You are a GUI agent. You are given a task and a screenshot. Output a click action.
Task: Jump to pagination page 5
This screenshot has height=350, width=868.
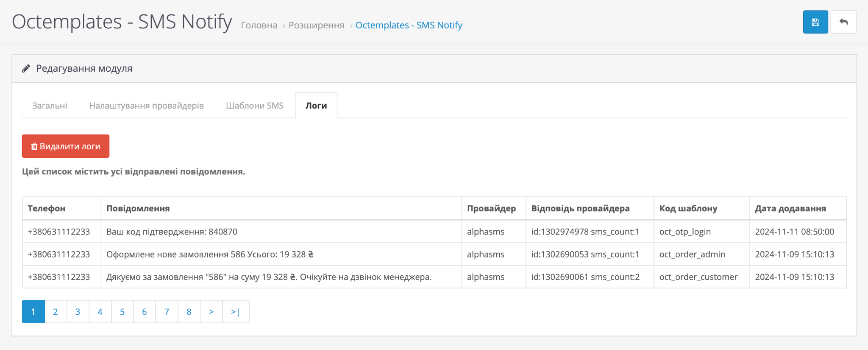coord(122,312)
